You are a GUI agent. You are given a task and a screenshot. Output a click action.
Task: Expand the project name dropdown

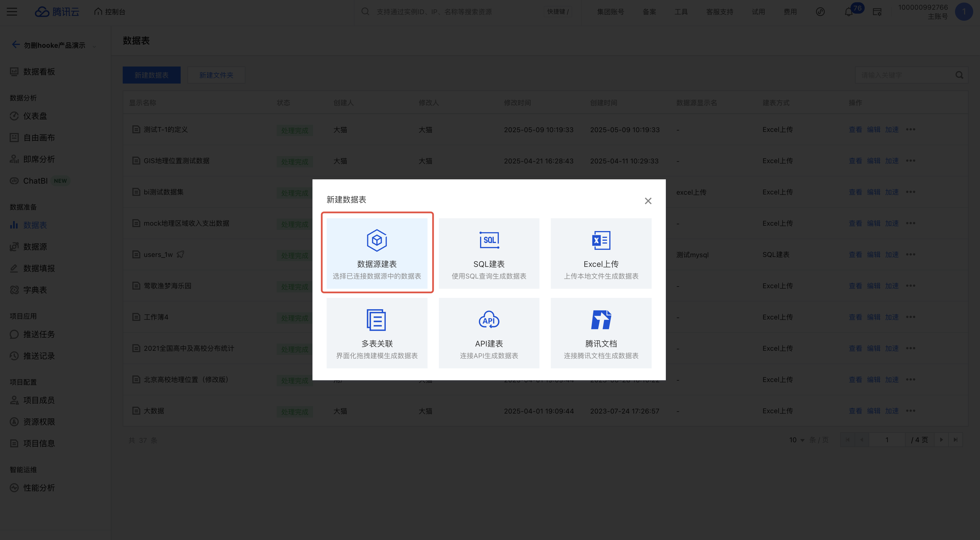coord(94,46)
